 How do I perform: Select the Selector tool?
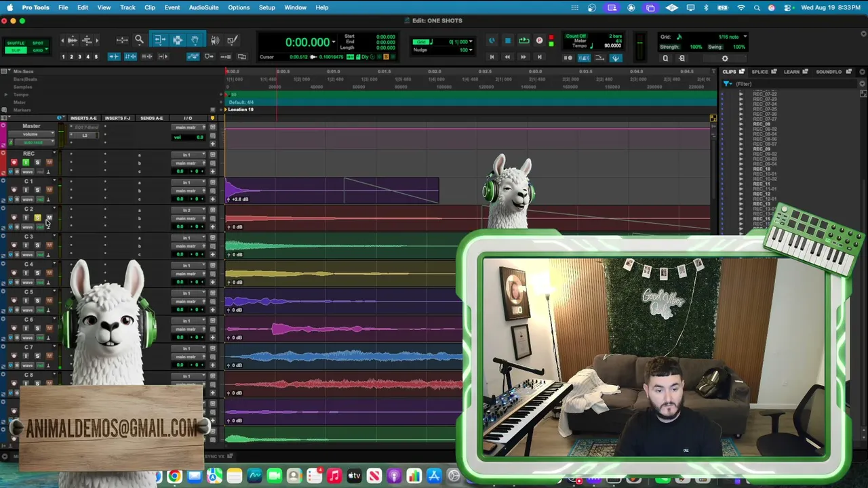point(177,41)
